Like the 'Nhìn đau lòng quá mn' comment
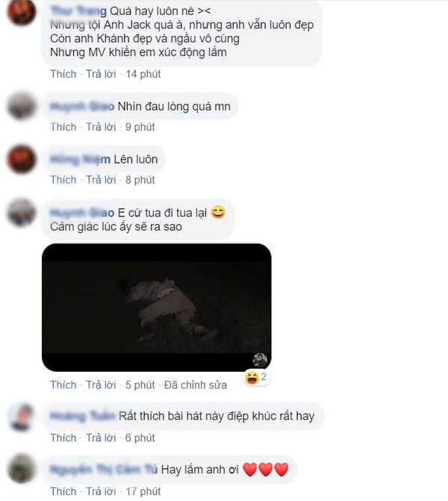Viewport: 448px width, 501px height. point(63,127)
